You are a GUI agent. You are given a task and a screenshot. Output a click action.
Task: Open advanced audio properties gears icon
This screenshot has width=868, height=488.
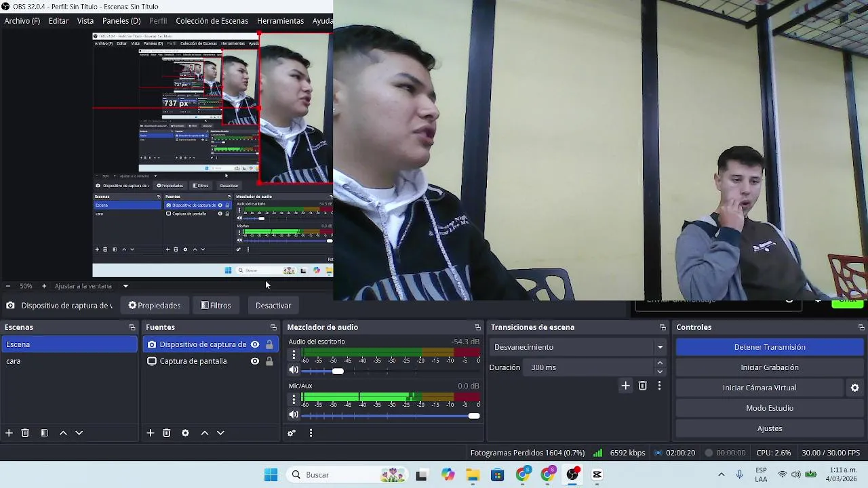point(292,433)
